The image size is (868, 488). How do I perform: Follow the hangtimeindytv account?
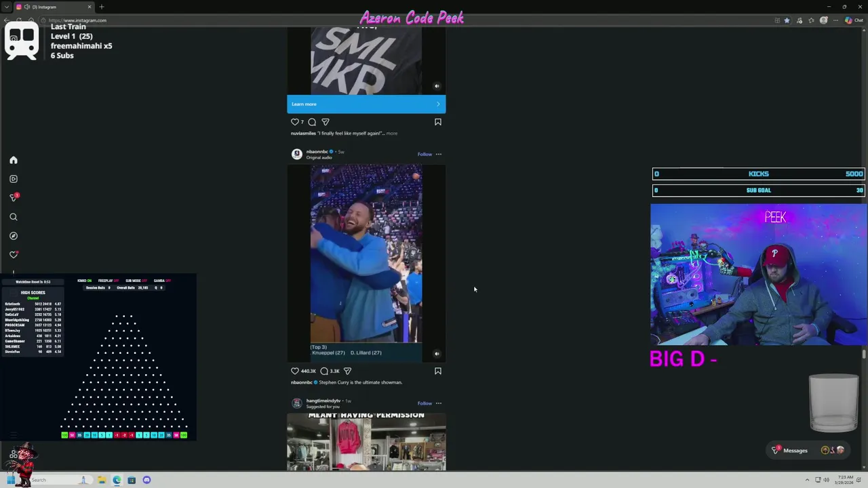coord(425,403)
